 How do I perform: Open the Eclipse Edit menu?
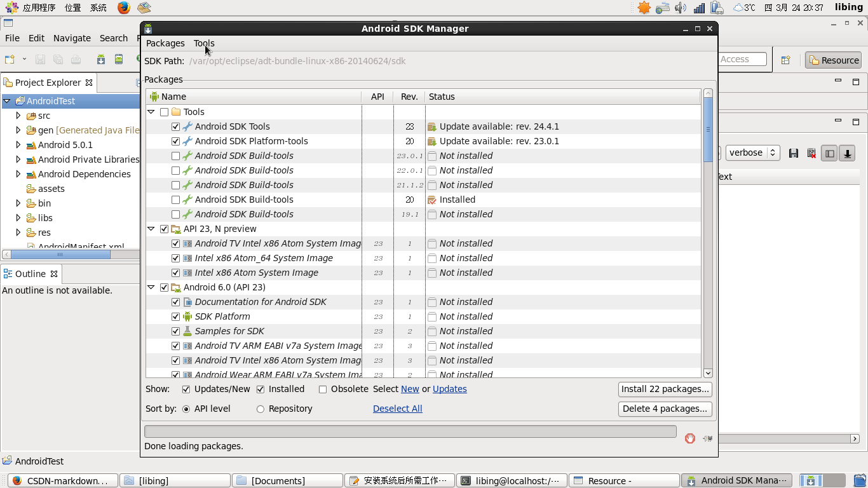tap(36, 38)
